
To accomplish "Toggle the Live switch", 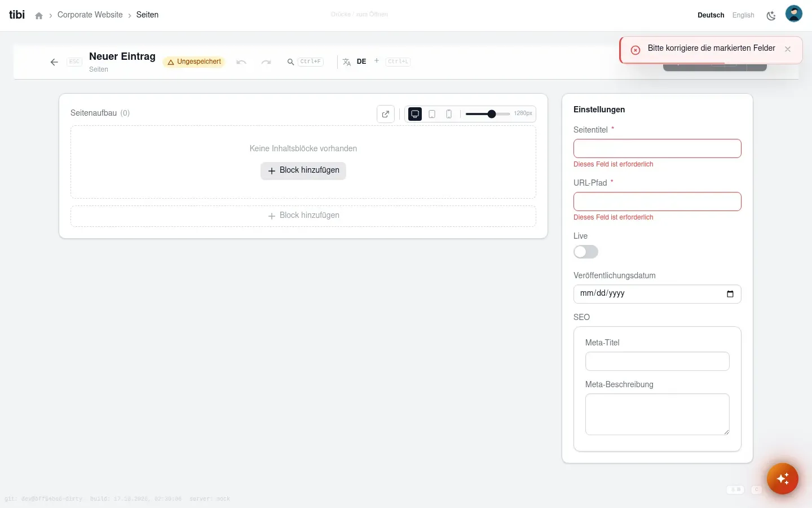I will (x=586, y=252).
